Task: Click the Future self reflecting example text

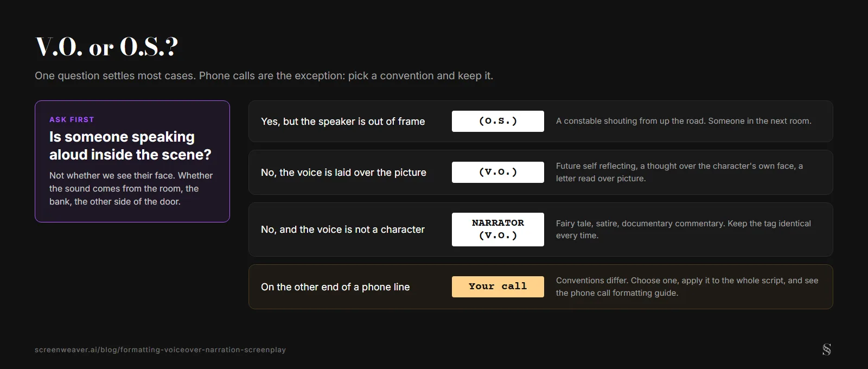Action: click(x=679, y=172)
